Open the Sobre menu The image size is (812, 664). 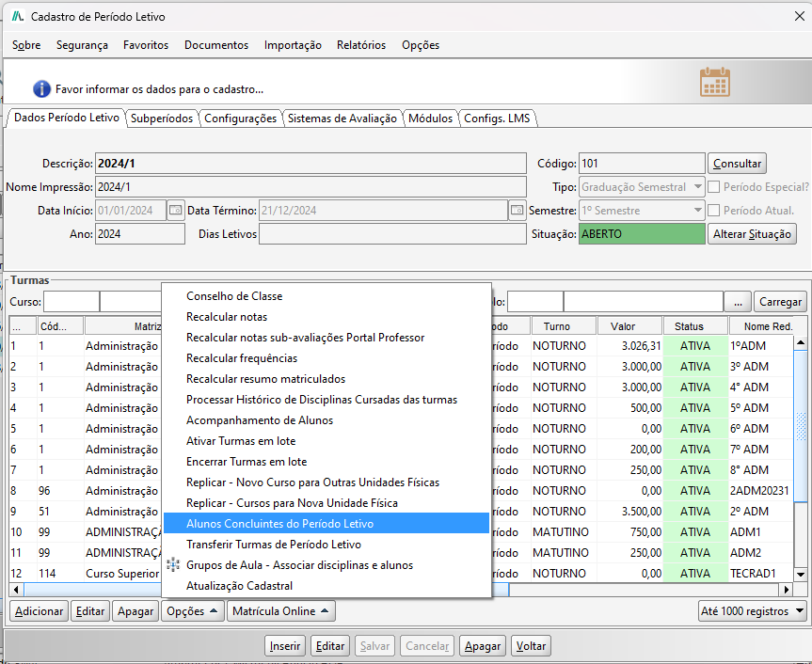(26, 45)
